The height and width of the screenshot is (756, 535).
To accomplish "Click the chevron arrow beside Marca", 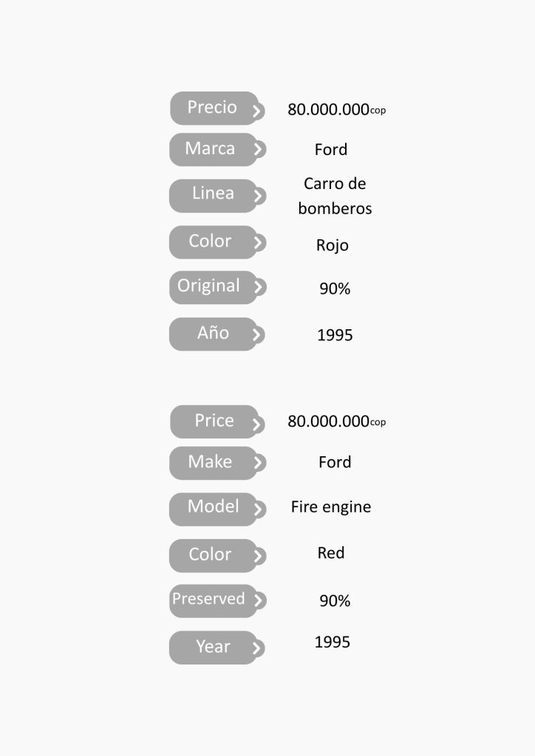I will 257,149.
